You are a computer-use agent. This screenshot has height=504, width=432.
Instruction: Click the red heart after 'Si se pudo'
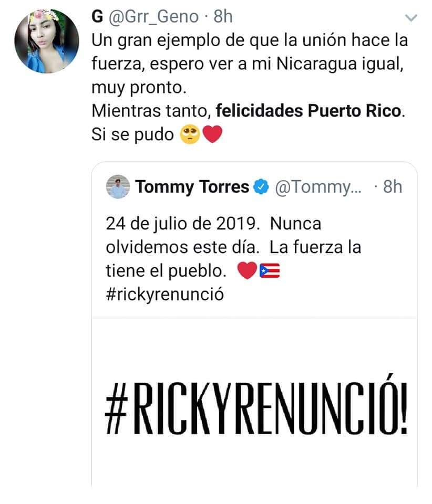(213, 135)
